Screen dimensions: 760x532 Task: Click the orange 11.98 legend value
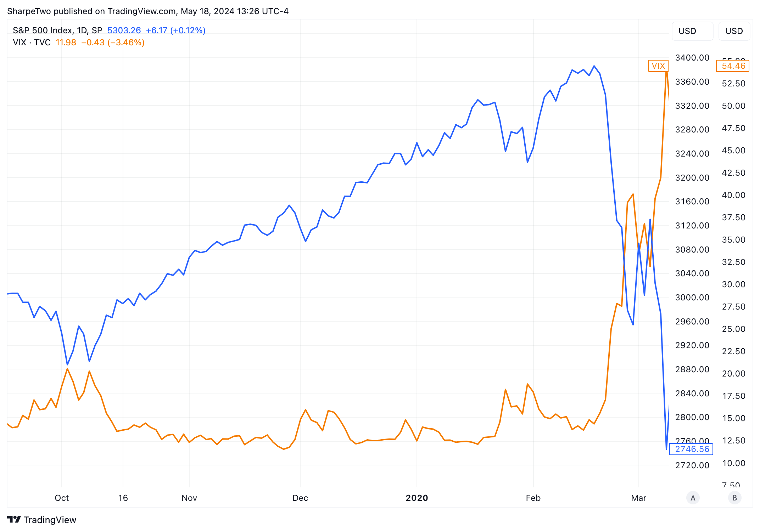[66, 43]
